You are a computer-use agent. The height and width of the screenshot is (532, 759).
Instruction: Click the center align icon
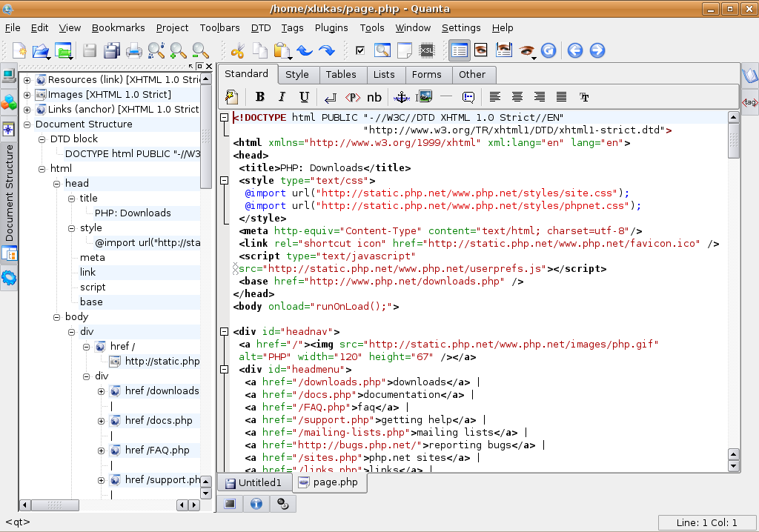coord(517,97)
